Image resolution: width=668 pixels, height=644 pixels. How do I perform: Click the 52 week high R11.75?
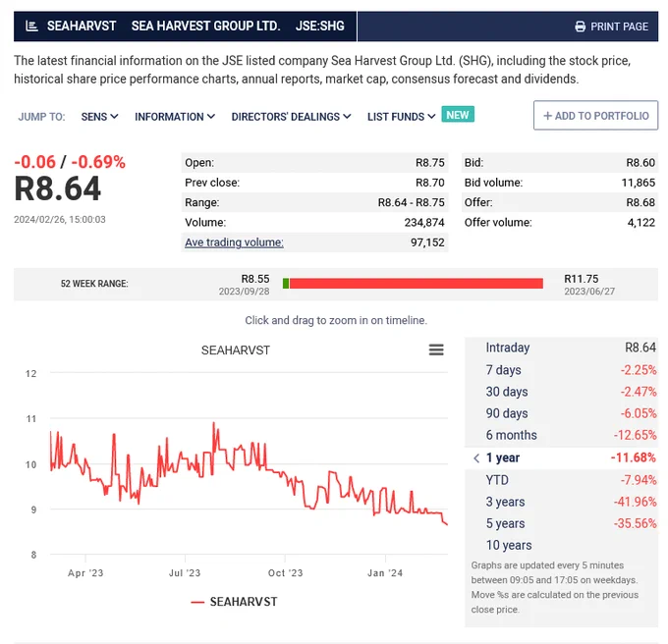pos(582,279)
